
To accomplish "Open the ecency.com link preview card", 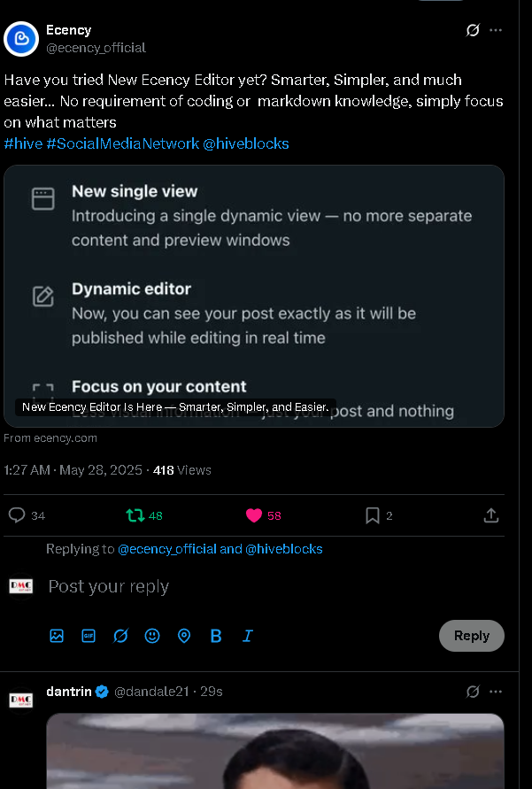I will point(254,297).
